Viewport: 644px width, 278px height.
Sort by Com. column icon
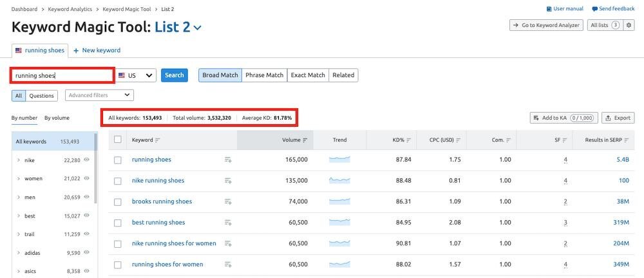(x=509, y=140)
